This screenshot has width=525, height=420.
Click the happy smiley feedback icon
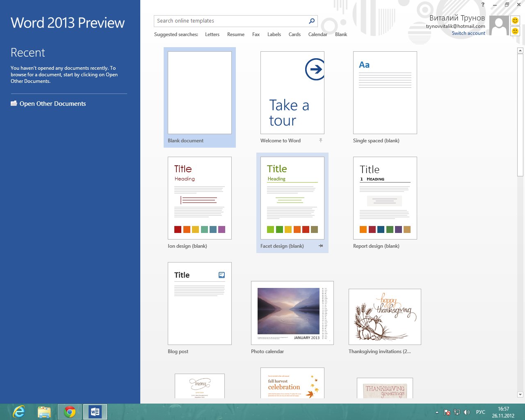pos(515,21)
